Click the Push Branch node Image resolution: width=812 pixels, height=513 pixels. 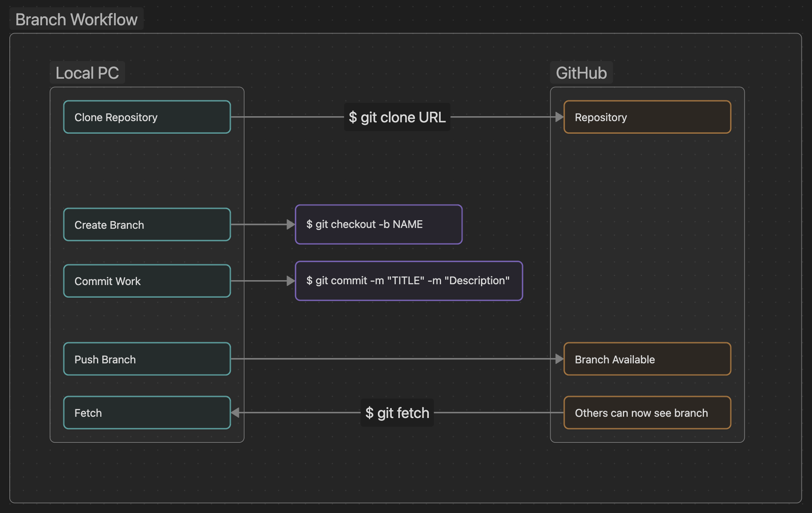coord(147,359)
